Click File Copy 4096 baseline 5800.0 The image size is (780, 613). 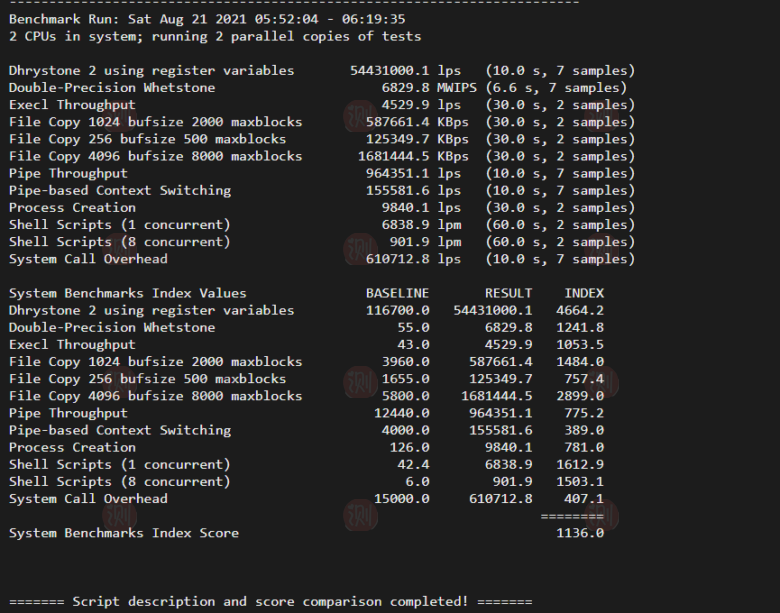point(405,397)
